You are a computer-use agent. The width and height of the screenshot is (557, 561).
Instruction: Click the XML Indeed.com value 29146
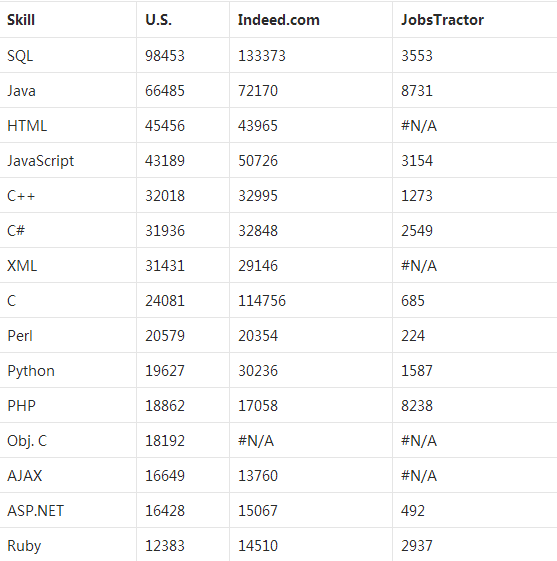(258, 266)
